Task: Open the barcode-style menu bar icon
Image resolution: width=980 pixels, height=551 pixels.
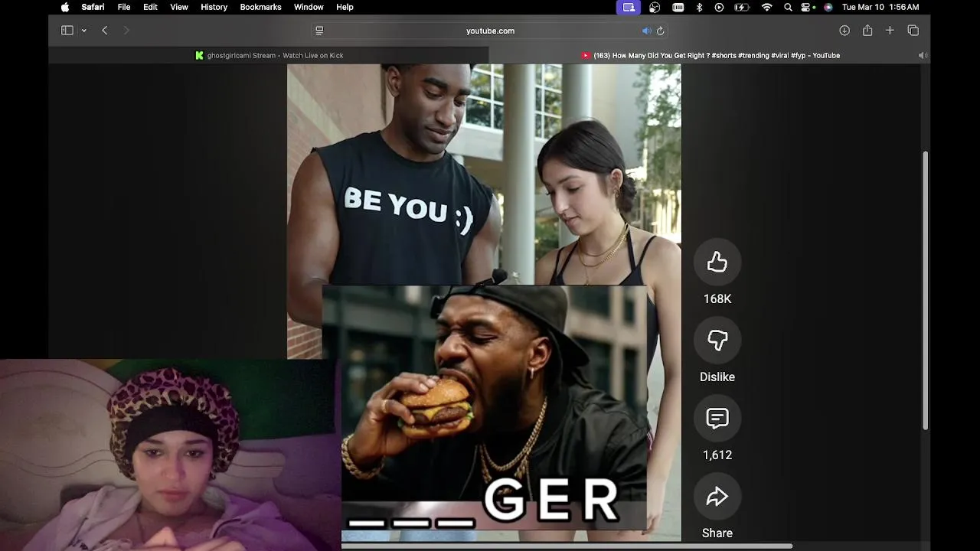Action: tap(678, 7)
